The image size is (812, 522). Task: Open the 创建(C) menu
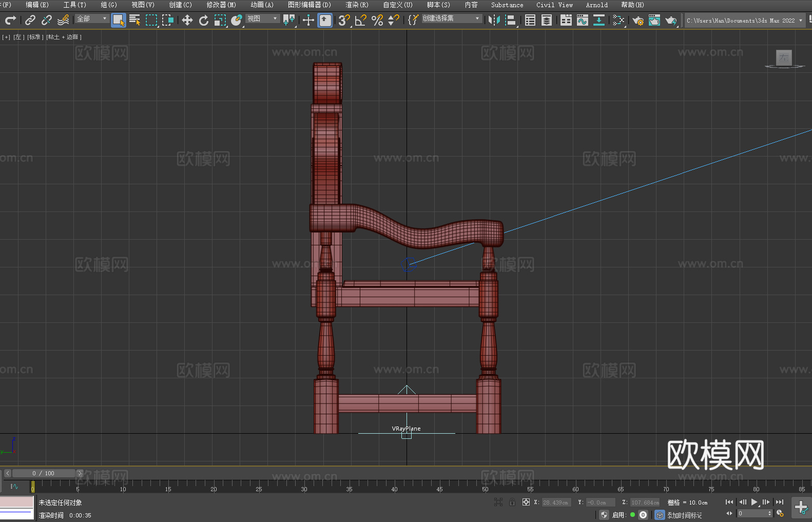[180, 5]
